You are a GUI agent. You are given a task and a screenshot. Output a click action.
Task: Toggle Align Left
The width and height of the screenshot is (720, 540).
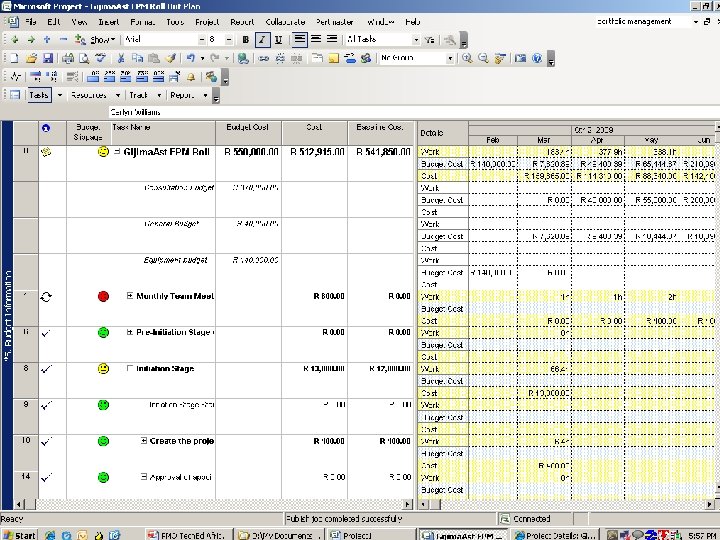pyautogui.click(x=299, y=39)
